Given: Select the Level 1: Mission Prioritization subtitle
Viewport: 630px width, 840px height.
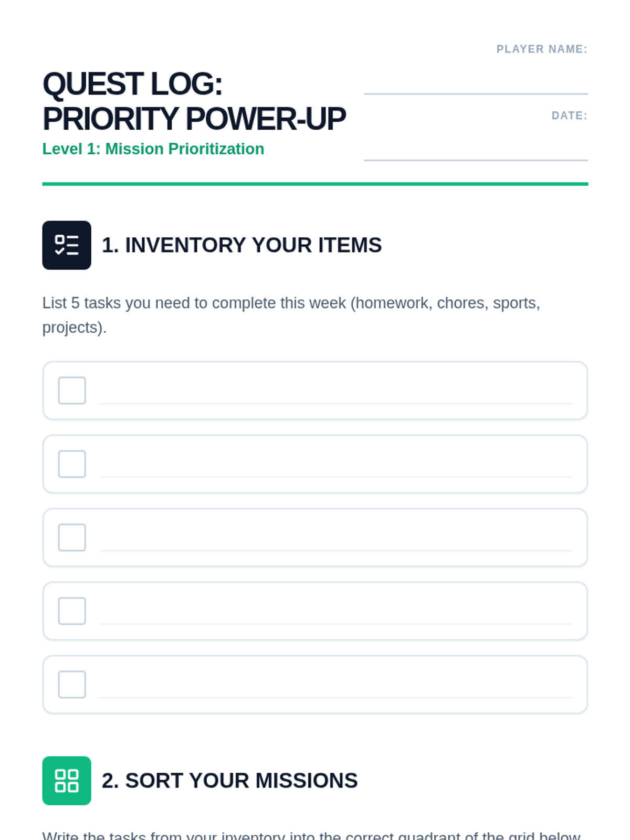Looking at the screenshot, I should click(153, 149).
